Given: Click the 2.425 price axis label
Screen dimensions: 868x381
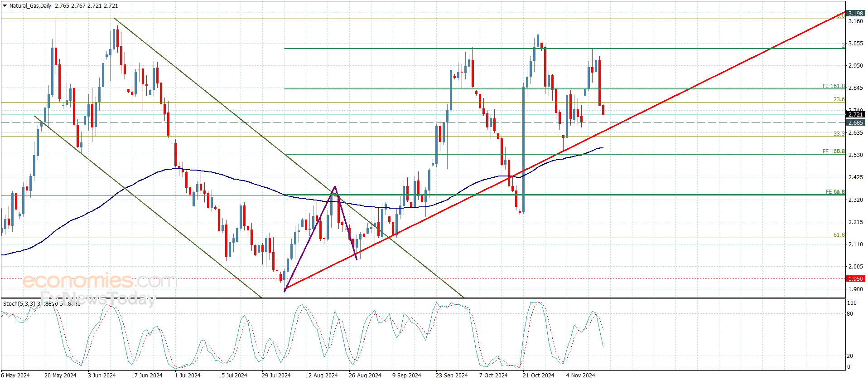Looking at the screenshot, I should 855,177.
